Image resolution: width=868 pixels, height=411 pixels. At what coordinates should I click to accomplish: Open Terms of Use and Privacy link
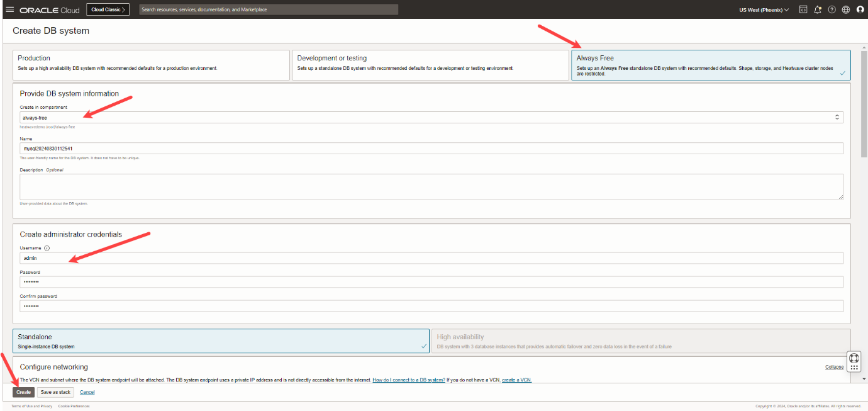(32, 406)
